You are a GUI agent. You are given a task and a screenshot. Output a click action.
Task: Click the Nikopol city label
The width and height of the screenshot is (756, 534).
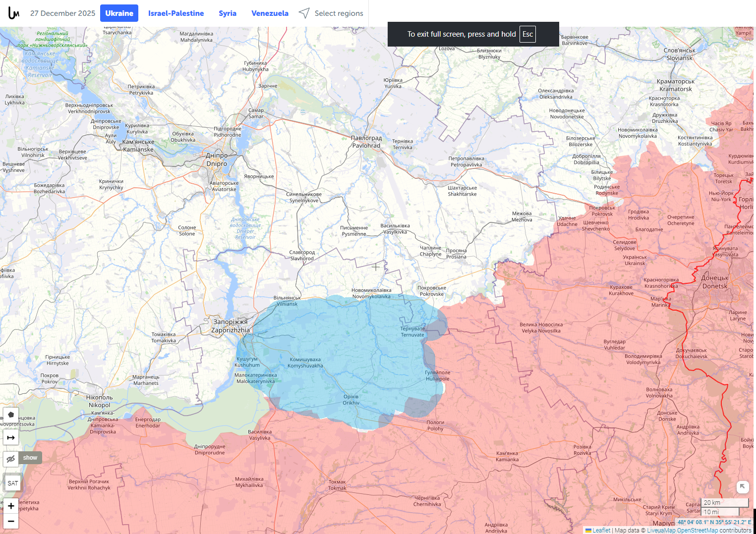pyautogui.click(x=99, y=401)
